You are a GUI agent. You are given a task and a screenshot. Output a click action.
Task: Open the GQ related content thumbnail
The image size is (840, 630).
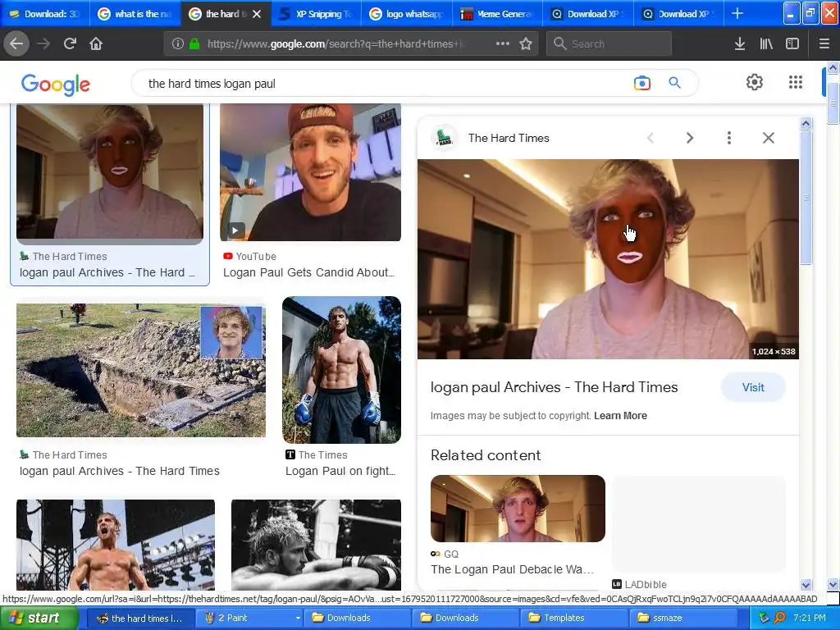coord(518,509)
